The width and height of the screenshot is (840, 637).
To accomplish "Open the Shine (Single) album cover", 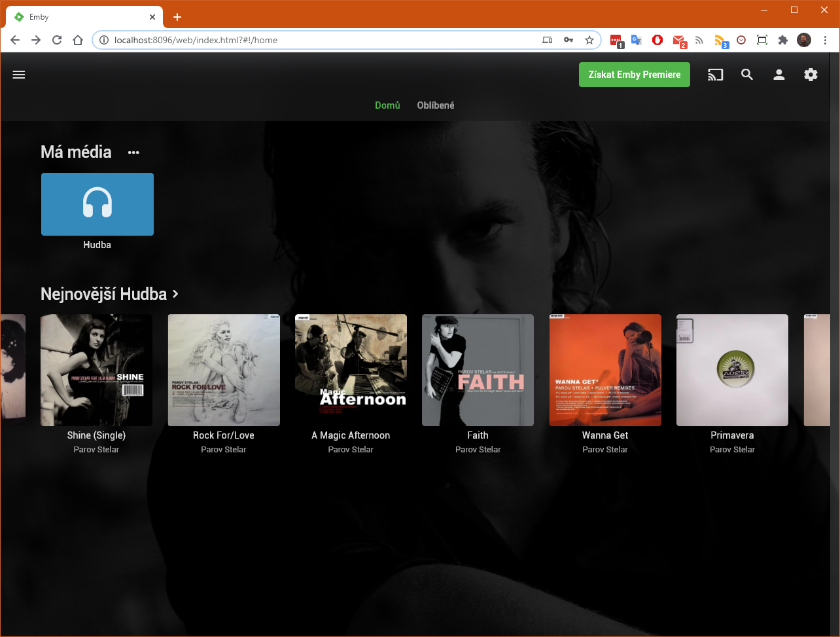I will click(x=97, y=370).
